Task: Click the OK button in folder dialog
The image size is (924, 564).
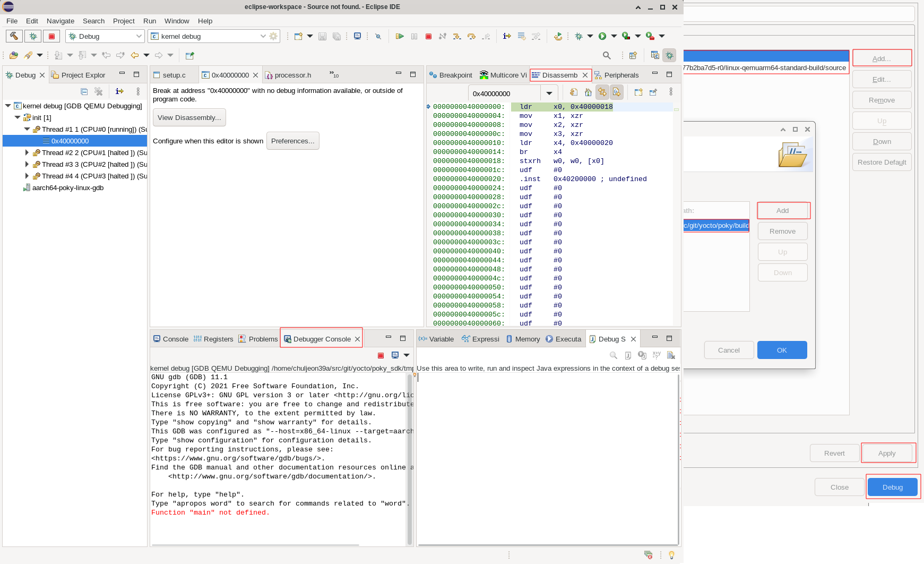Action: click(782, 350)
